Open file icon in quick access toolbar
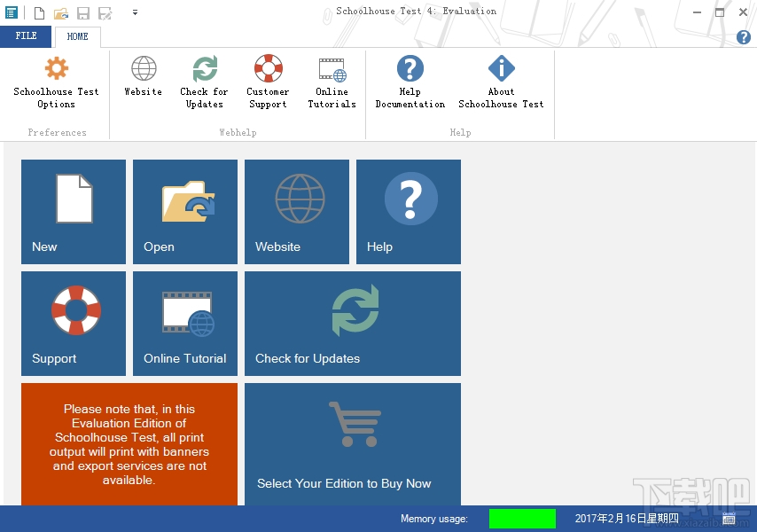The image size is (757, 532). [61, 13]
